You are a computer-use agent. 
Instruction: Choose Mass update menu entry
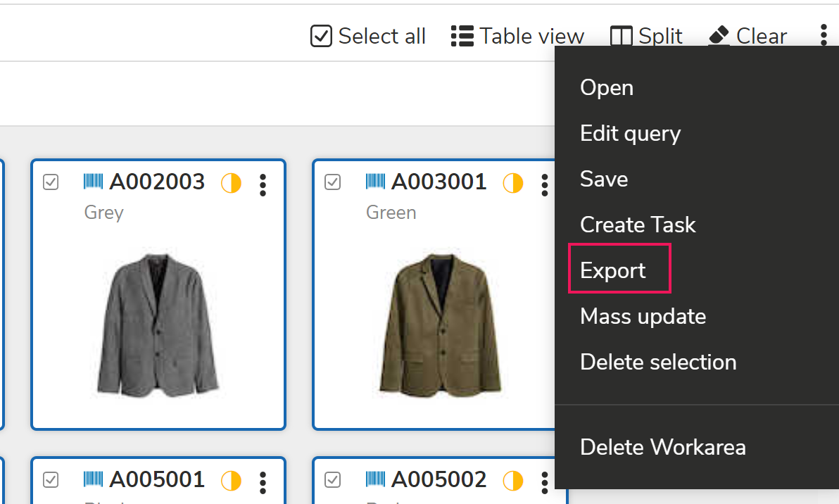pos(643,316)
